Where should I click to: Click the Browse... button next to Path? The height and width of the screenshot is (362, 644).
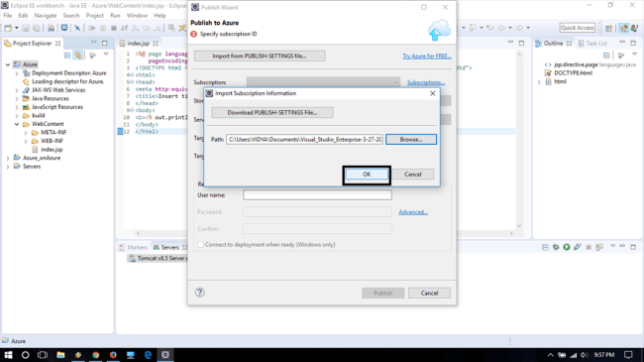click(411, 140)
